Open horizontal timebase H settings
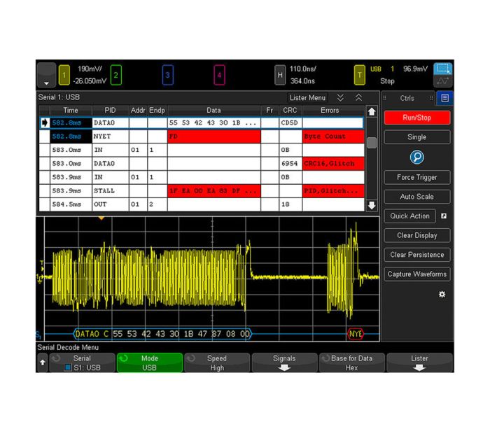 (x=280, y=75)
